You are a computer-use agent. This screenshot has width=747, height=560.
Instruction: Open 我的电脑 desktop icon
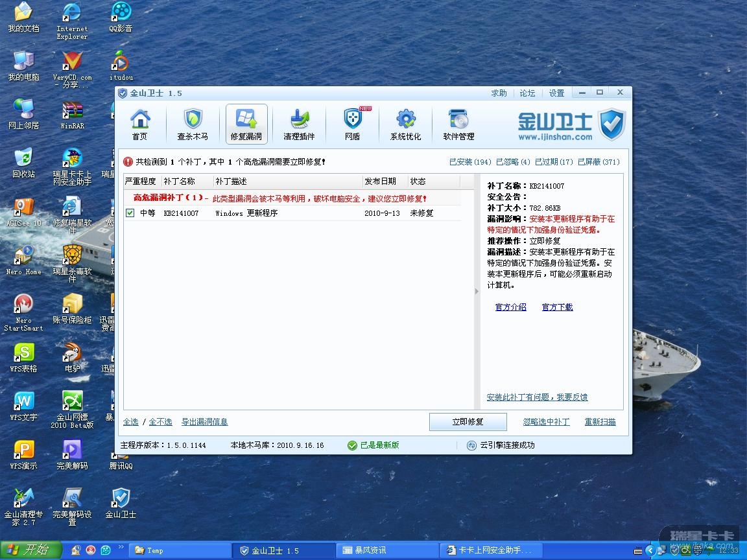click(23, 65)
